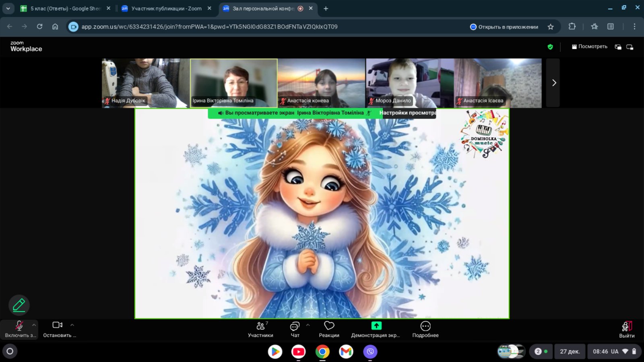Open Viber from the shelf
Image resolution: width=644 pixels, height=362 pixels.
point(370,352)
